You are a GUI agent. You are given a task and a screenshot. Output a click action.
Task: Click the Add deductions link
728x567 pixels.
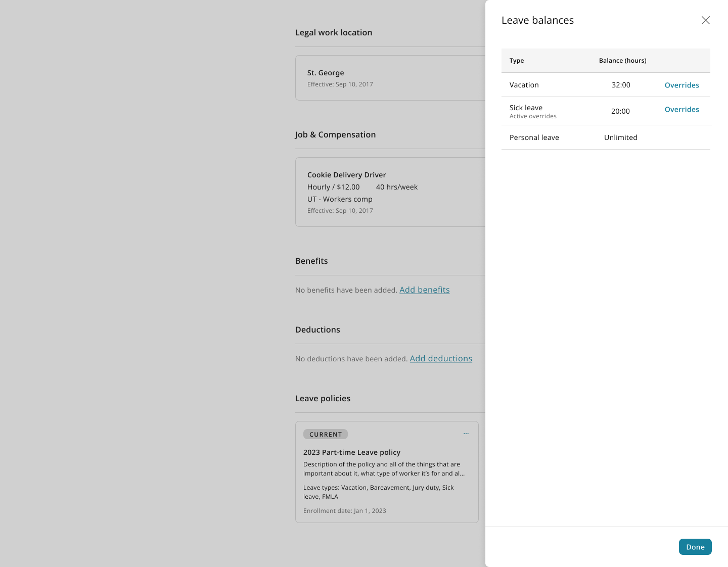(x=441, y=358)
